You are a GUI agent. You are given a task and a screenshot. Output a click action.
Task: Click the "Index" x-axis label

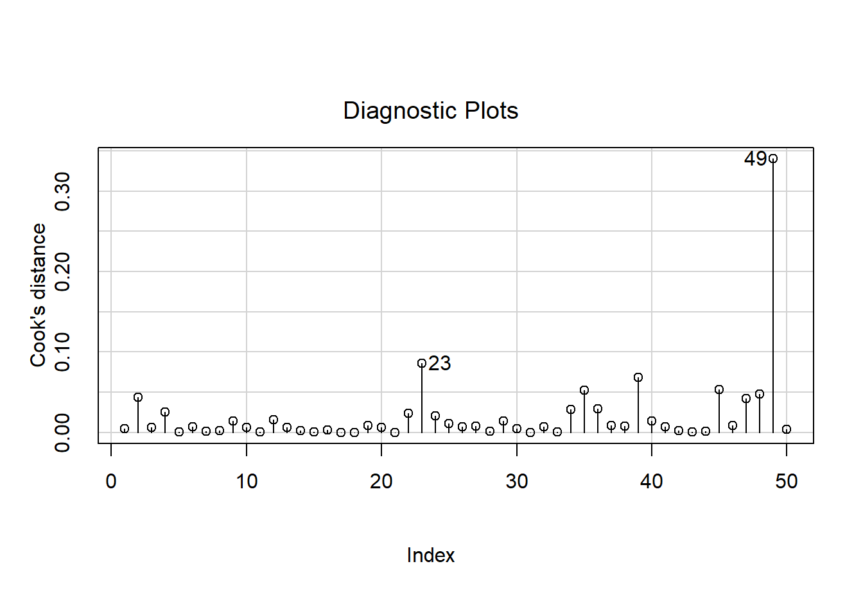pos(430,555)
